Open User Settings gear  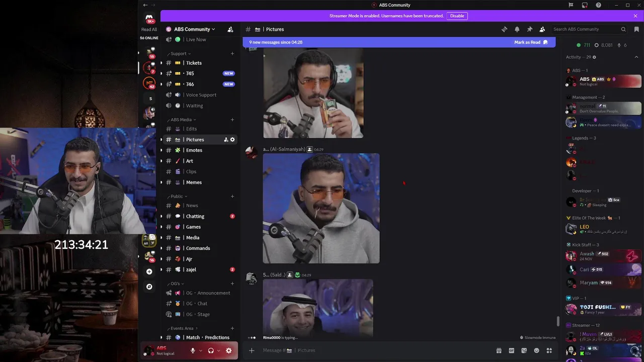point(229,350)
